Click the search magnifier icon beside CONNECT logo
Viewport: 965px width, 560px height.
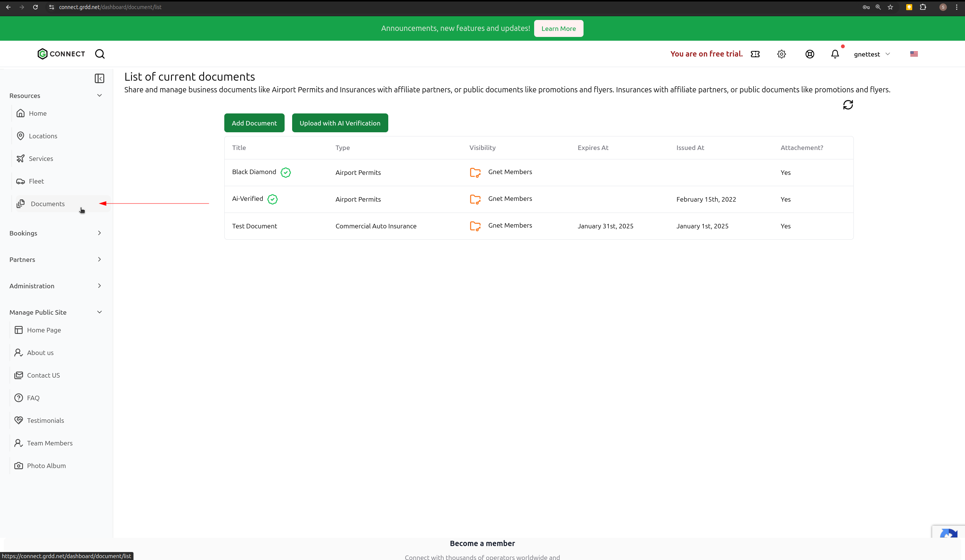click(x=100, y=54)
